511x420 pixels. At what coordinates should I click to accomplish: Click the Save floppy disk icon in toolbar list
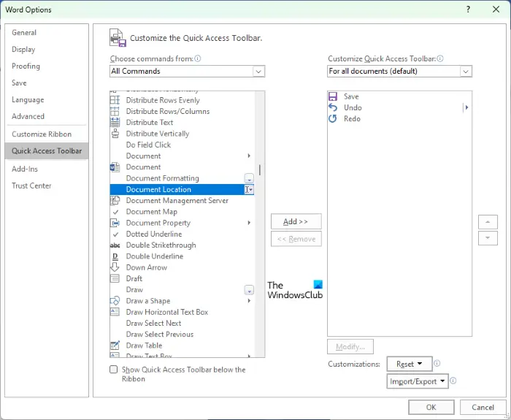pyautogui.click(x=333, y=96)
